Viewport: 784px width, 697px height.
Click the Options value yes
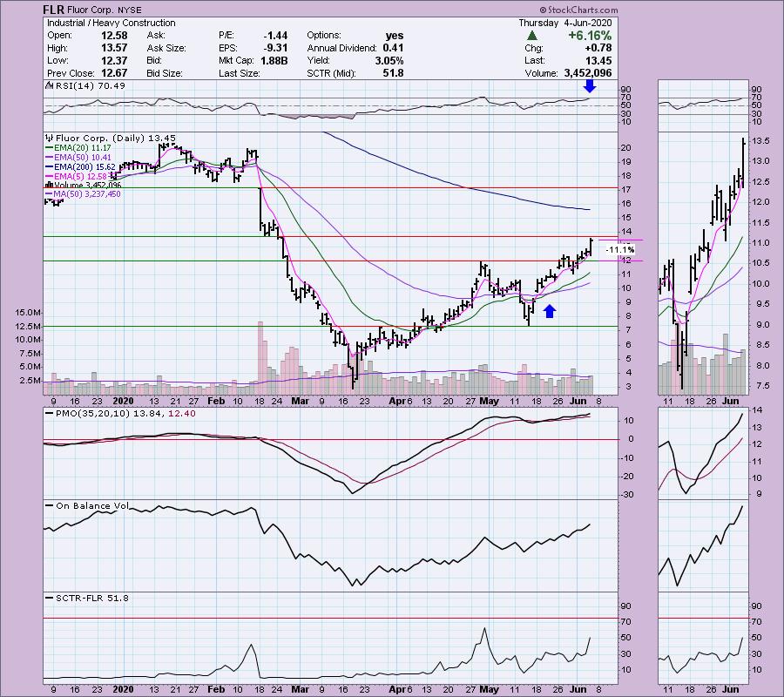pos(395,36)
